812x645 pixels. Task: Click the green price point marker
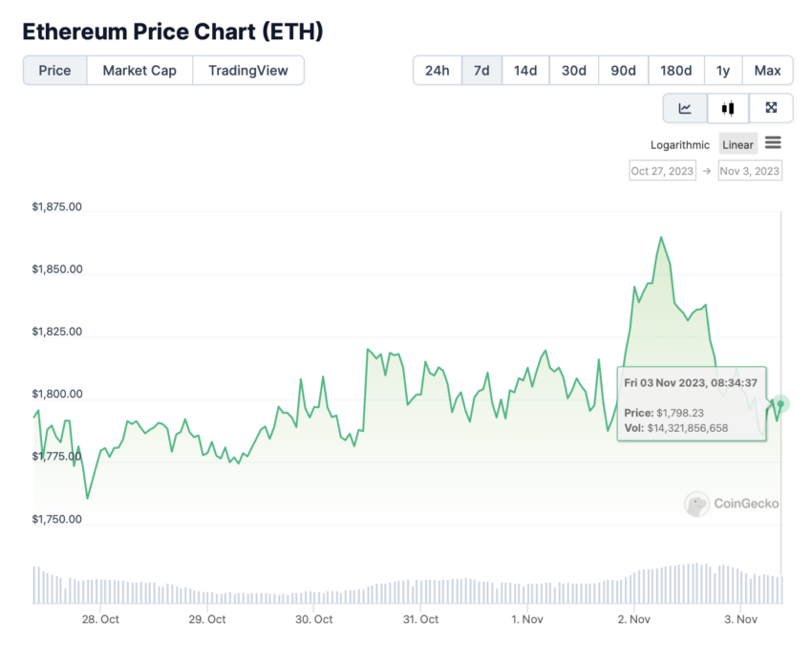pos(780,403)
